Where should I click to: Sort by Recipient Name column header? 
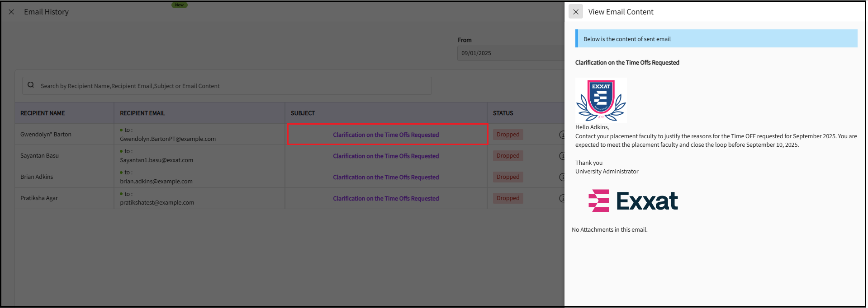43,113
